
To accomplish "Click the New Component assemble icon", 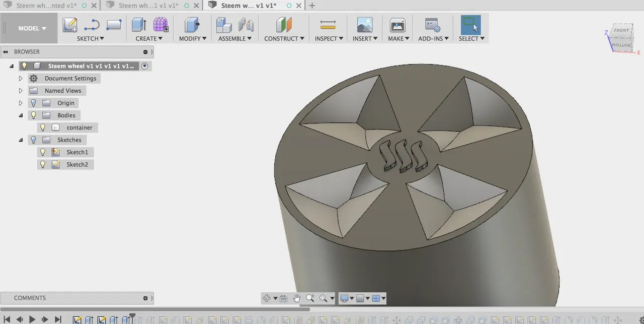I will 223,25.
